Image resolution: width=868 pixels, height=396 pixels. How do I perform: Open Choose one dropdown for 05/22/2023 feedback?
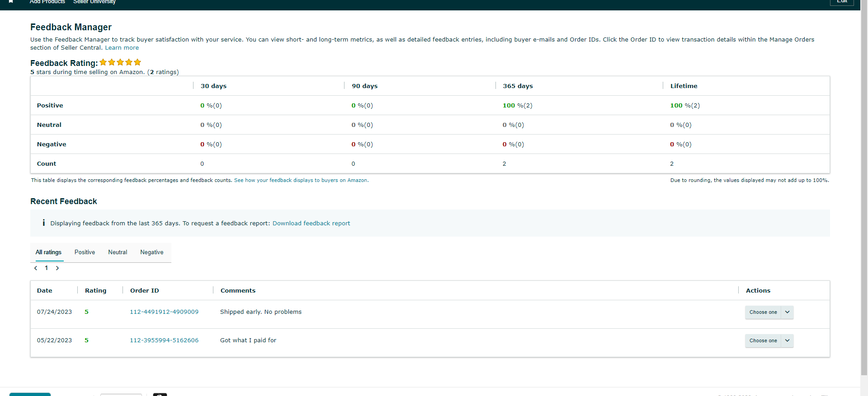pyautogui.click(x=769, y=340)
